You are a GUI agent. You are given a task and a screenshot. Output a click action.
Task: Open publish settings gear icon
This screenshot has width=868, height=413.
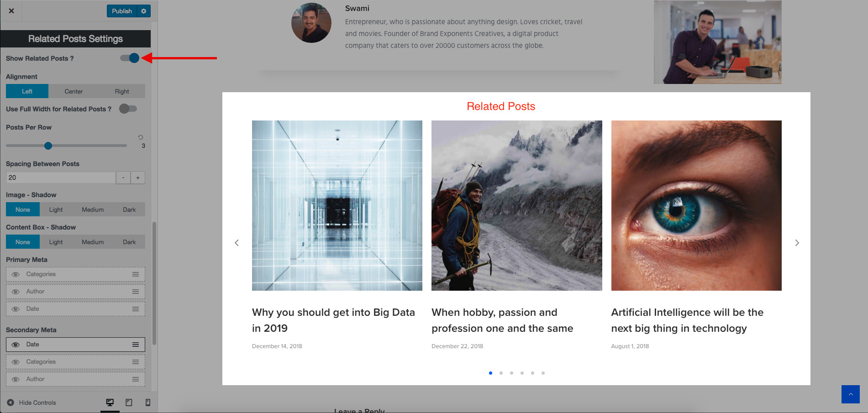click(x=144, y=11)
